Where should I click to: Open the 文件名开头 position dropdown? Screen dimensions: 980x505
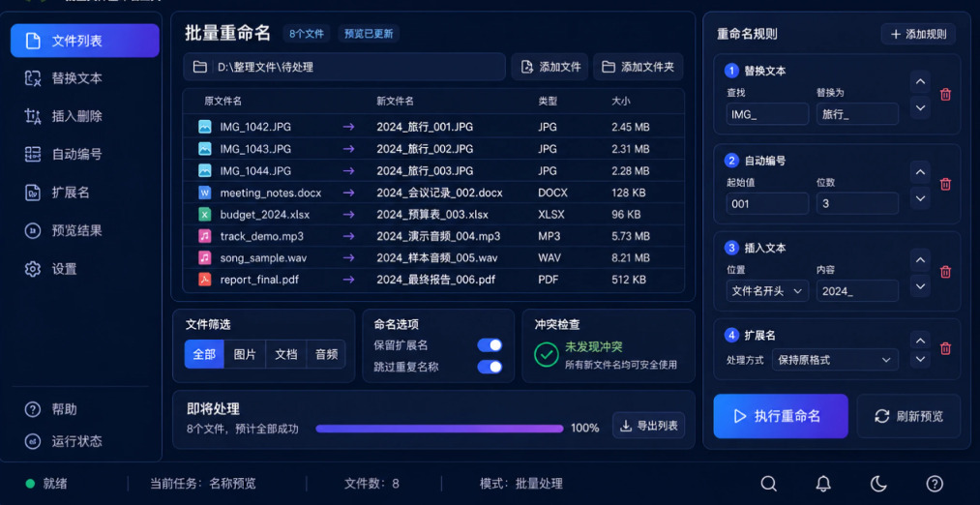tap(767, 291)
